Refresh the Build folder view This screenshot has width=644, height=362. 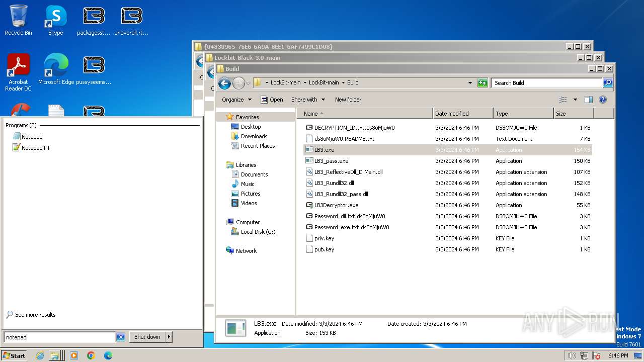482,83
